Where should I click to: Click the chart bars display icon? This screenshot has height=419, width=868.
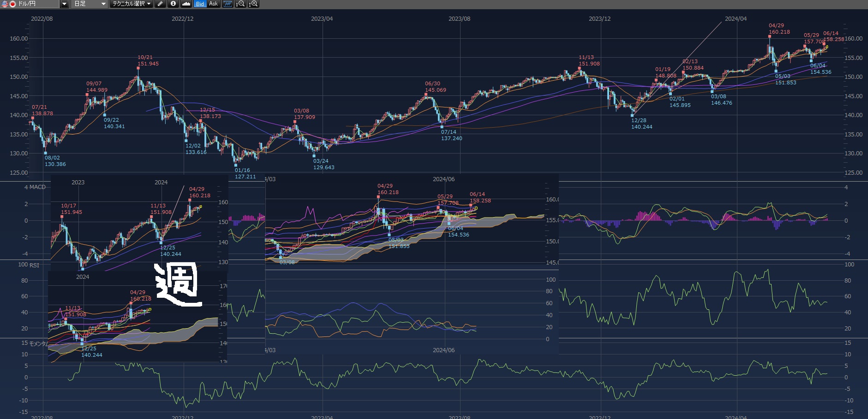(227, 4)
